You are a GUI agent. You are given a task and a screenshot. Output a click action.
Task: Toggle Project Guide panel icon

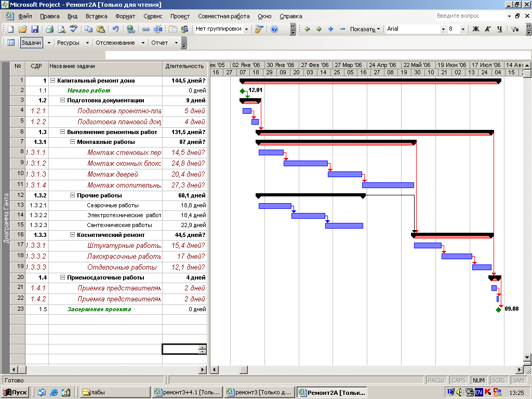pyautogui.click(x=11, y=43)
